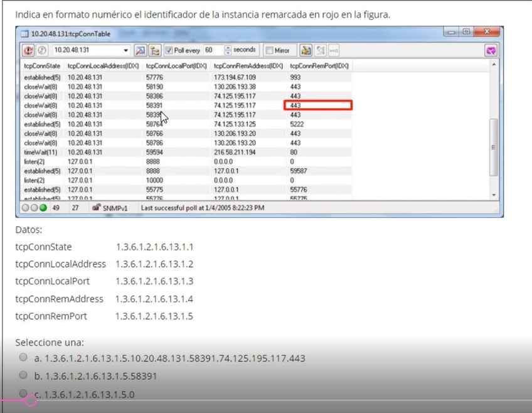The width and height of the screenshot is (532, 413).
Task: Click the video progress slider knob
Action: coord(31,400)
